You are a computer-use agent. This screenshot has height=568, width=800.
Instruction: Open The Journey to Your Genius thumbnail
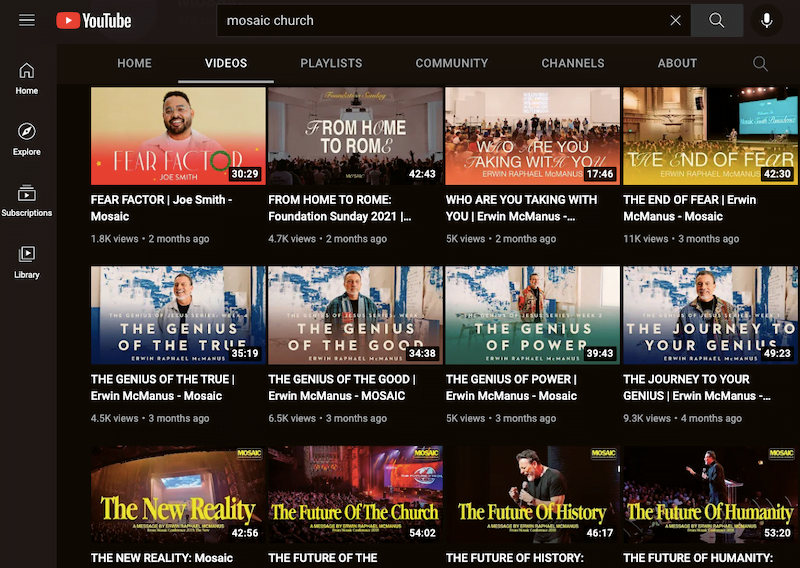[710, 315]
